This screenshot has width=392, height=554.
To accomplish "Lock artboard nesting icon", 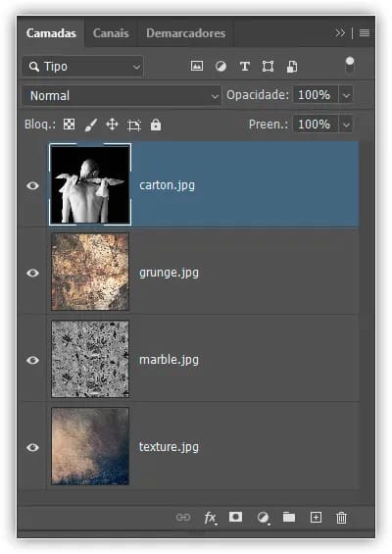I will tap(134, 126).
